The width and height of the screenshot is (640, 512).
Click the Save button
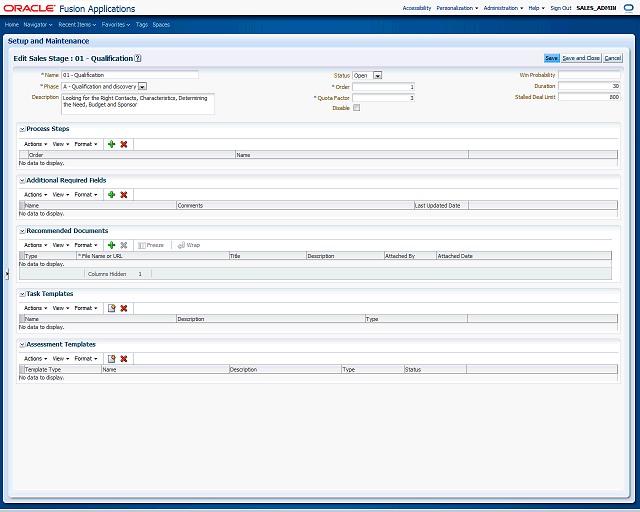[x=551, y=58]
